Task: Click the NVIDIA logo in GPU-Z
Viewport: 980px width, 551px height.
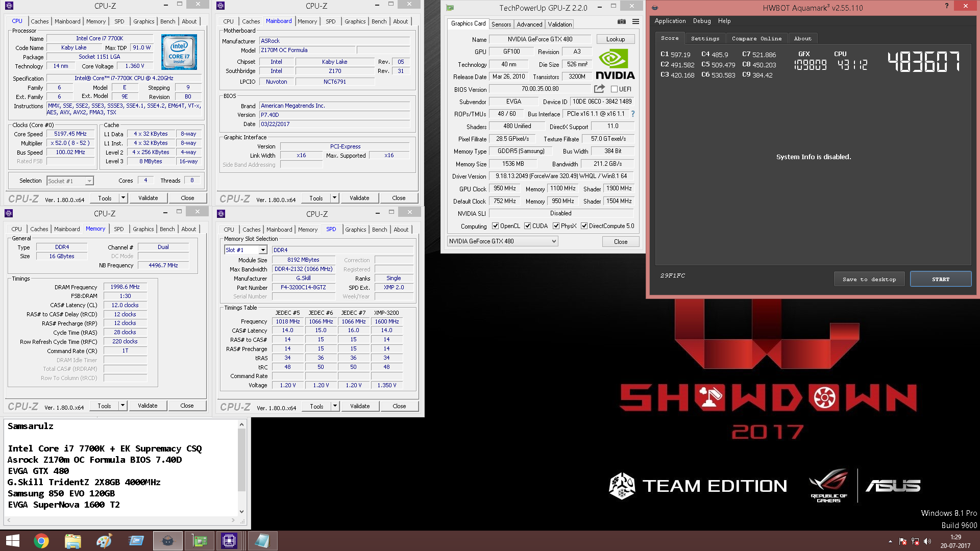Action: coord(615,64)
